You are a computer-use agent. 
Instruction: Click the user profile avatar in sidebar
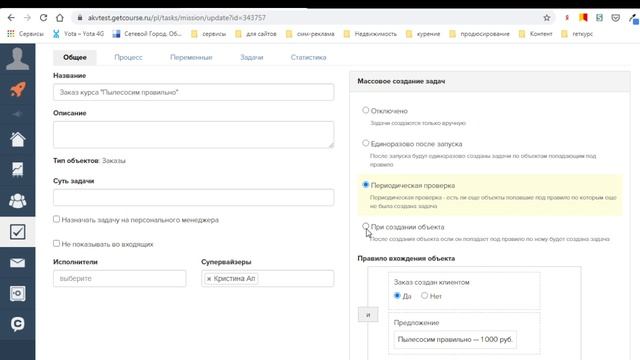pyautogui.click(x=18, y=59)
